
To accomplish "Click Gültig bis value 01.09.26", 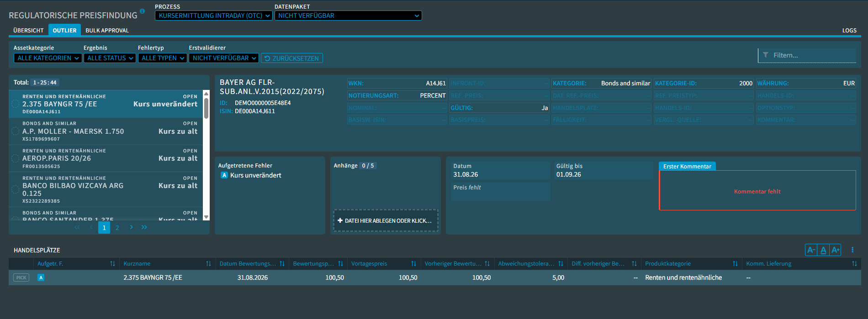I will tap(568, 174).
